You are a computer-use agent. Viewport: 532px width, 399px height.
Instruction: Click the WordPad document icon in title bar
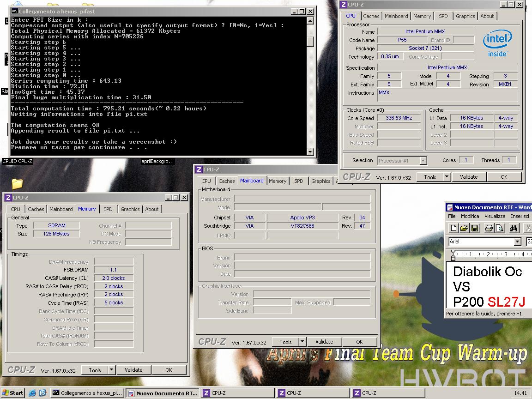coord(449,207)
